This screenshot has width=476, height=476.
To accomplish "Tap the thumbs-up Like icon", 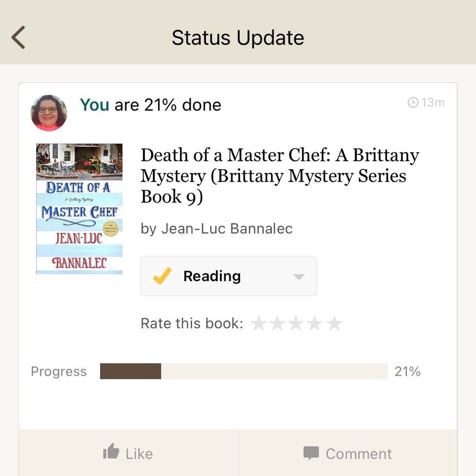I will [x=111, y=452].
